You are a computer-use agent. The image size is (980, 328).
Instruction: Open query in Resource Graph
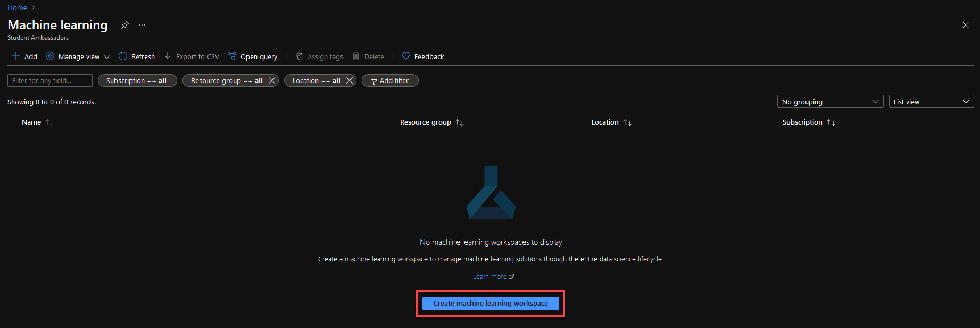point(253,56)
